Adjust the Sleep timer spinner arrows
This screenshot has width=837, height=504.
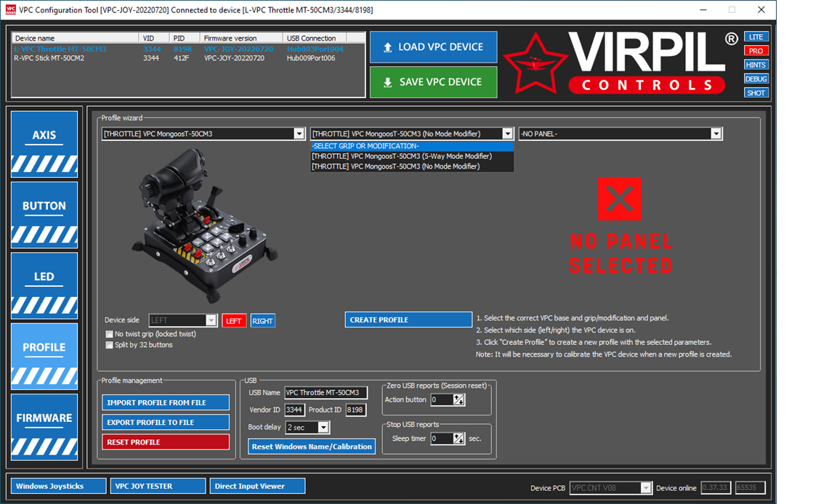459,439
